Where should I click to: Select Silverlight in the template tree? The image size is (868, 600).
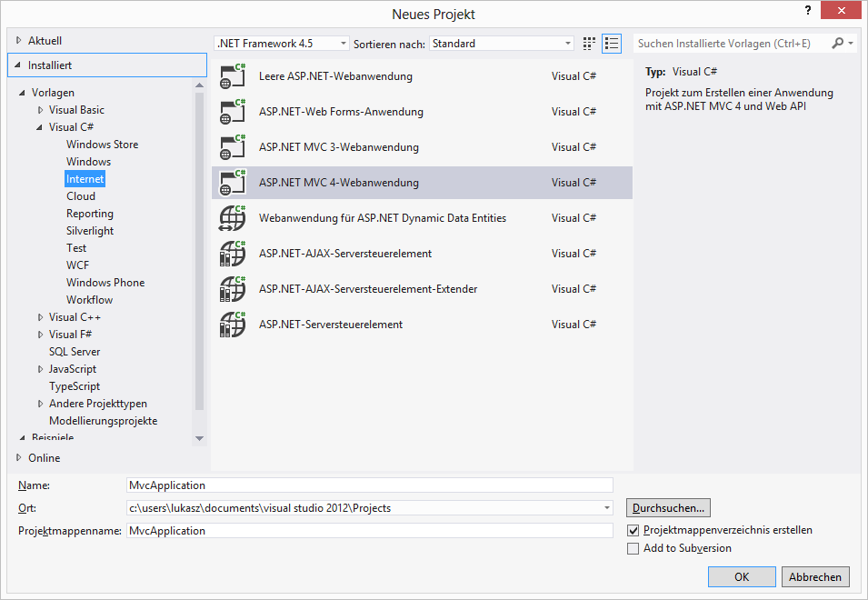(90, 231)
